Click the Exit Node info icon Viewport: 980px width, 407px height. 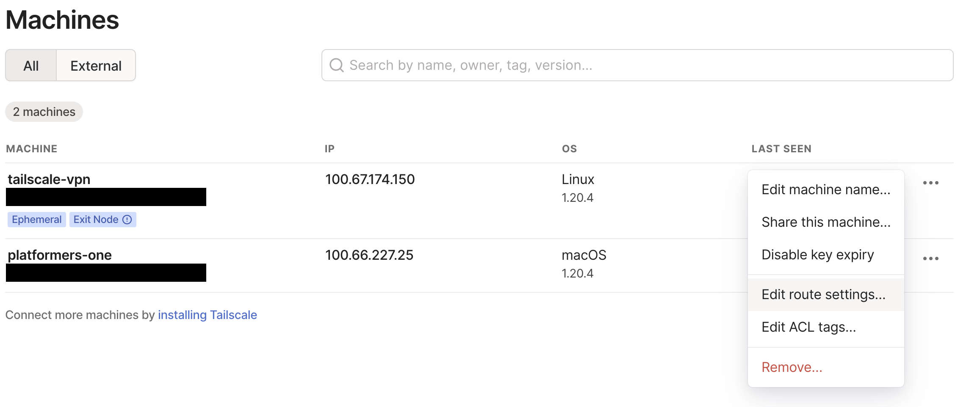(127, 220)
